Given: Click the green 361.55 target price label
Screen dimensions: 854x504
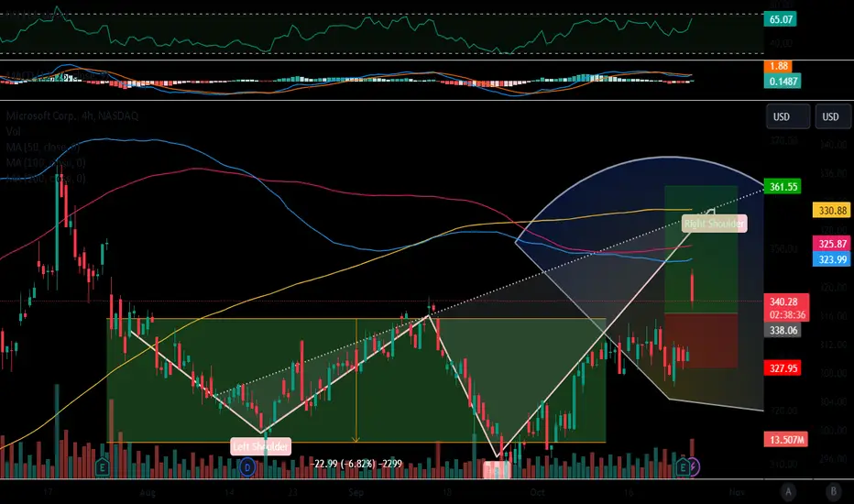Looking at the screenshot, I should click(x=783, y=187).
